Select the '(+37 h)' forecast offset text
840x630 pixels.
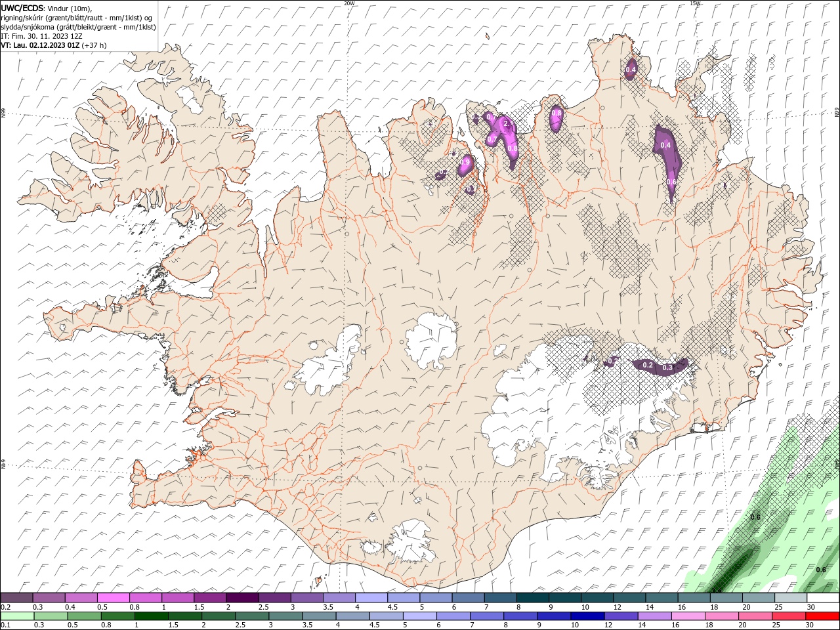pos(94,45)
